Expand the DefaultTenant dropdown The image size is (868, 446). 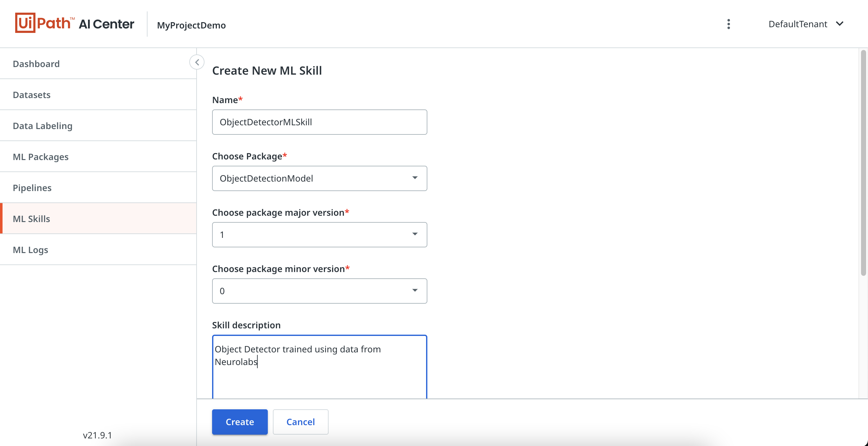(x=806, y=24)
